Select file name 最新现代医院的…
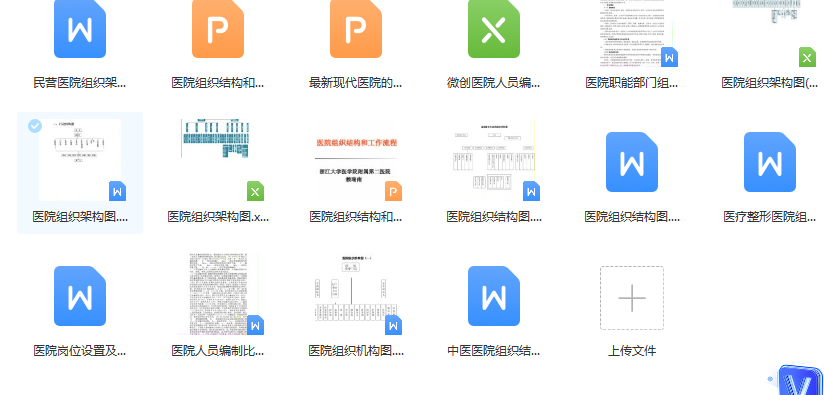Image resolution: width=824 pixels, height=395 pixels. point(356,82)
